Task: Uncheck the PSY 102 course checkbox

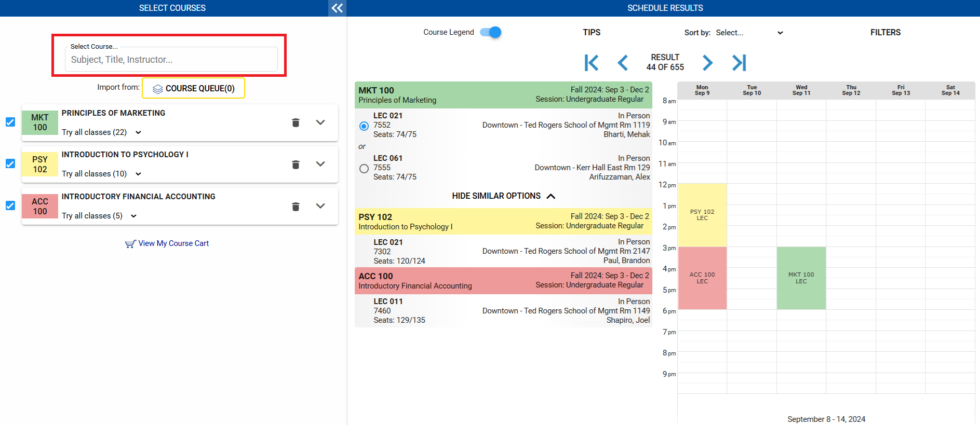Action: click(10, 163)
